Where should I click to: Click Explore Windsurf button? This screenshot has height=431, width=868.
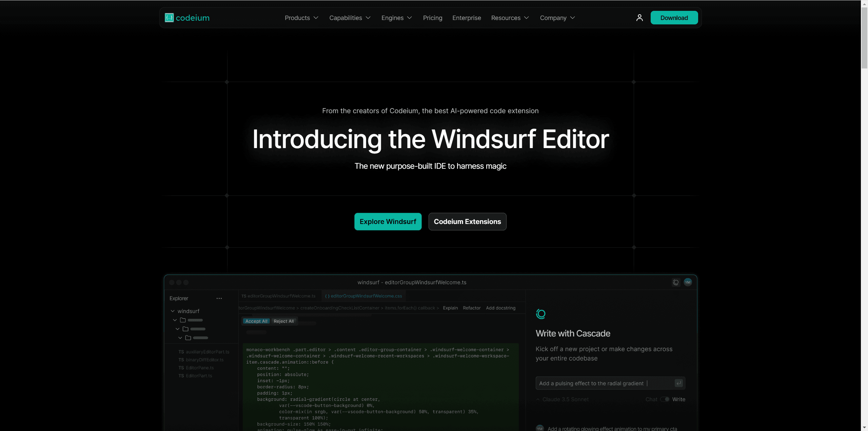[388, 221]
